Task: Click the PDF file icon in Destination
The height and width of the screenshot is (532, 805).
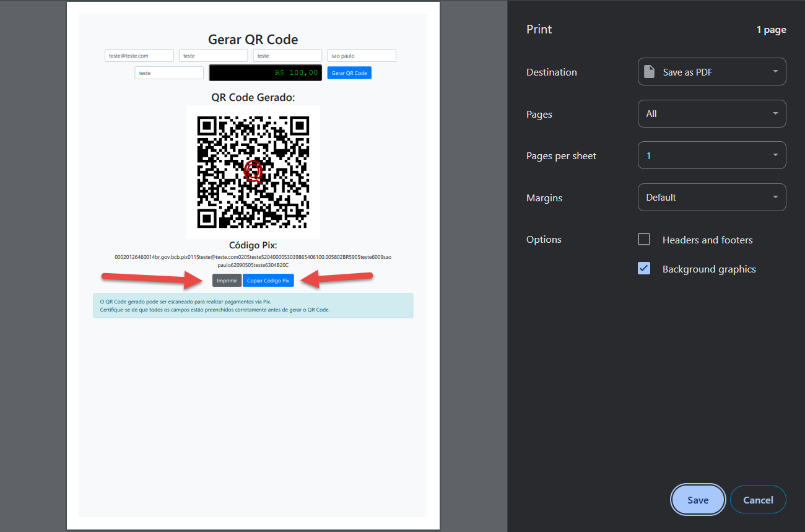Action: [649, 72]
